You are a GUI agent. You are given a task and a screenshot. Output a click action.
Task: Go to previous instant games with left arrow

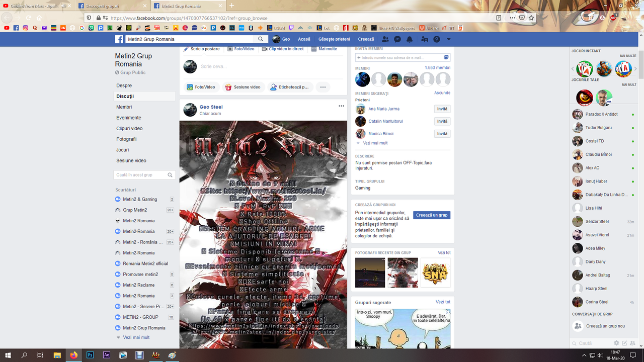tap(573, 69)
